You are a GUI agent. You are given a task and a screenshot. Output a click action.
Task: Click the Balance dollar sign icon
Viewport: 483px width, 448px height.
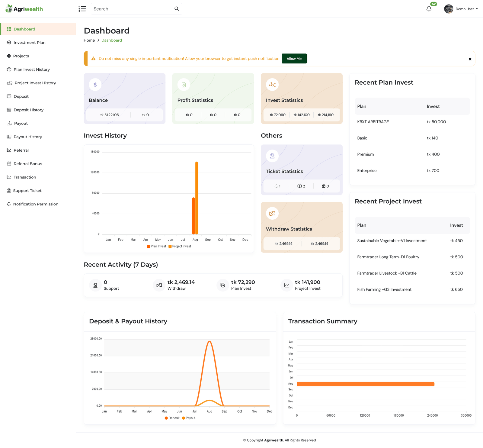click(95, 85)
